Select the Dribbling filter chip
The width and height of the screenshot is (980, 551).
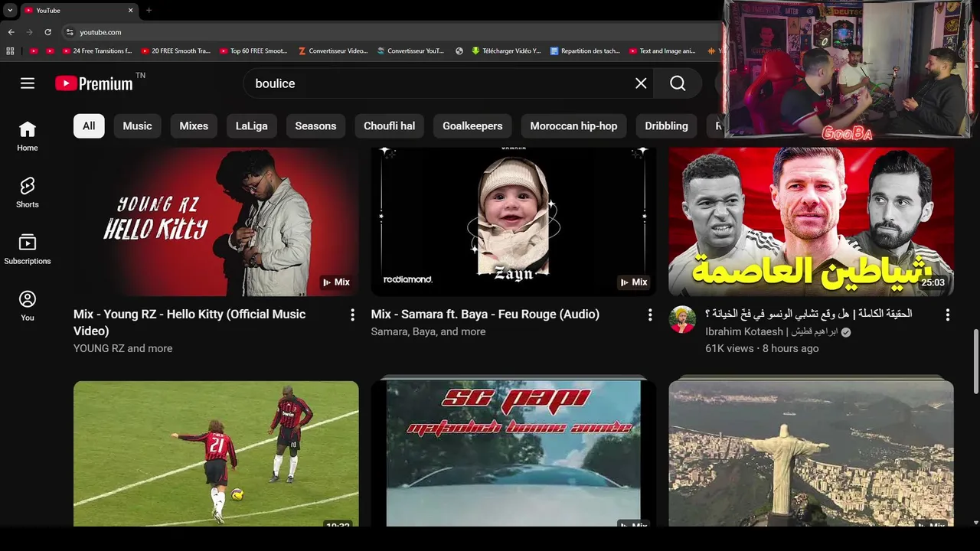[x=666, y=126]
